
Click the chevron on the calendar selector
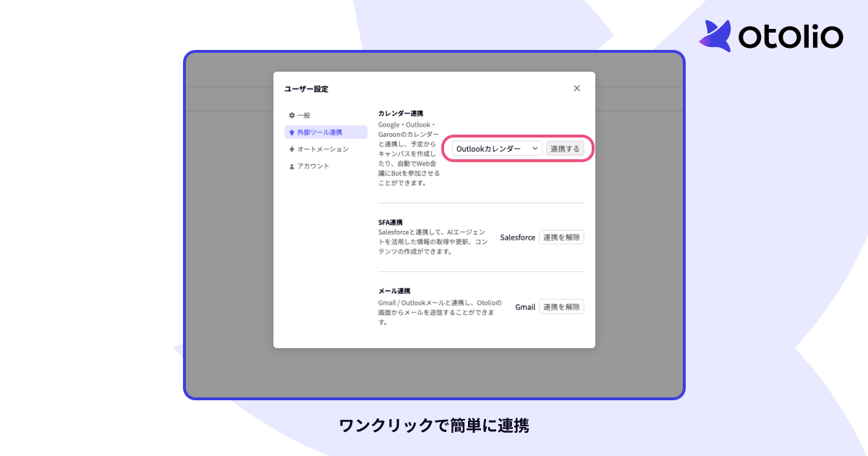[x=535, y=148]
